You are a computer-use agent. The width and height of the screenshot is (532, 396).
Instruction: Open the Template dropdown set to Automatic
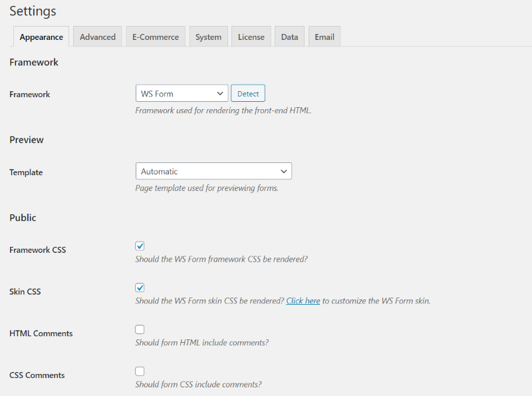[x=213, y=171]
